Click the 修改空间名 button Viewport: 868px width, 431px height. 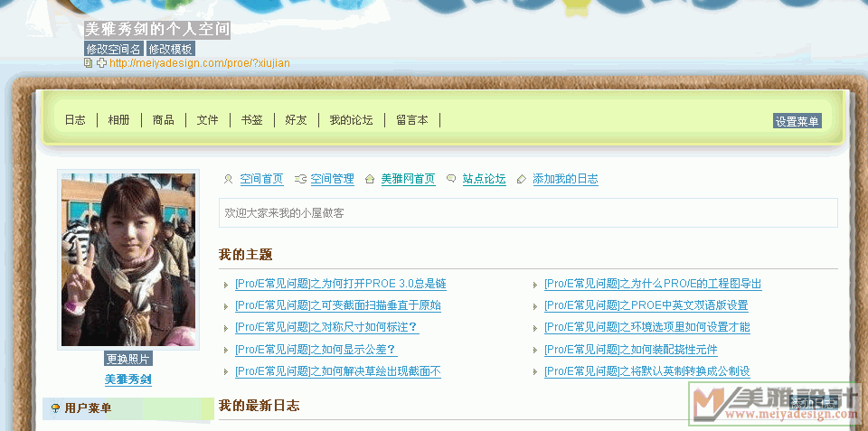[114, 49]
